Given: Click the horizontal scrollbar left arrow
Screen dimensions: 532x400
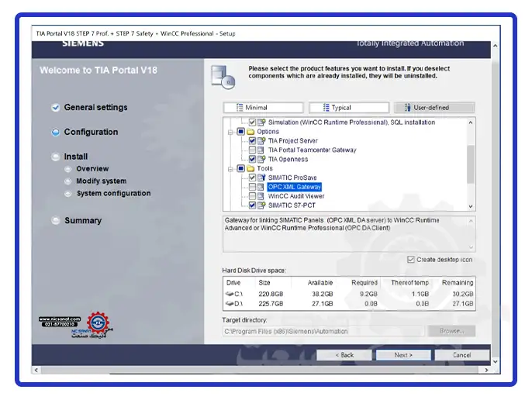Looking at the screenshot, I should click(x=36, y=370).
